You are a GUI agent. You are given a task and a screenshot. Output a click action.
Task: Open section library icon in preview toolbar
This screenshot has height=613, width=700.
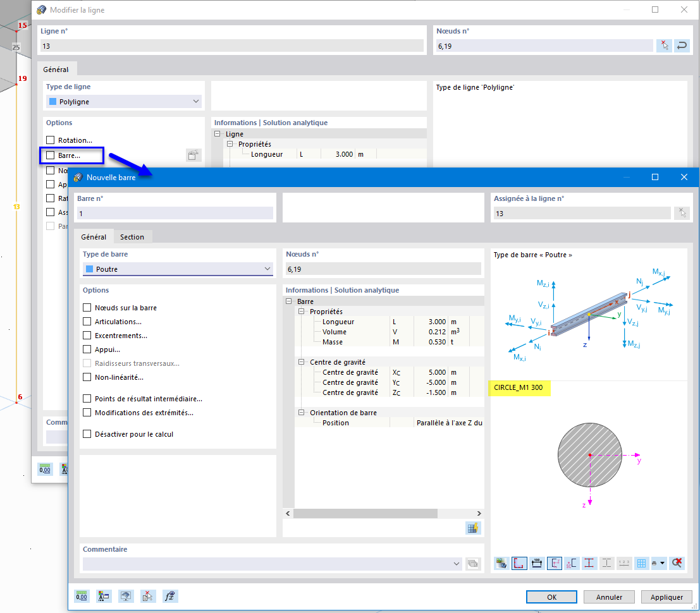click(501, 563)
